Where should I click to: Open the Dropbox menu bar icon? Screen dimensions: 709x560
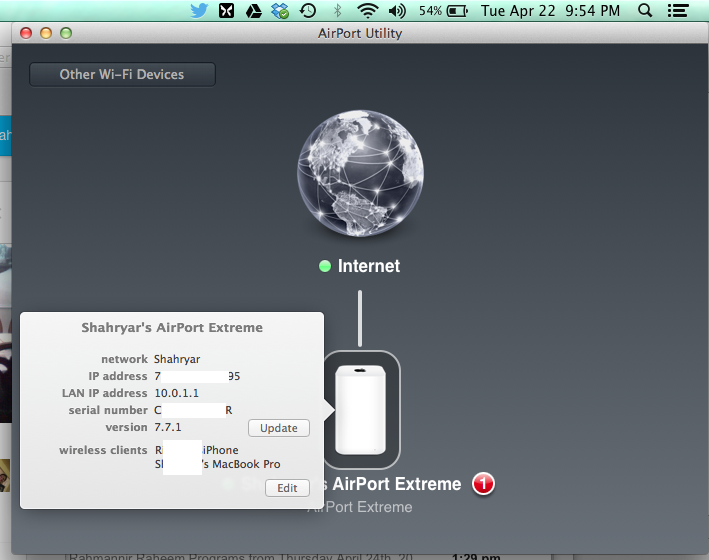[280, 10]
